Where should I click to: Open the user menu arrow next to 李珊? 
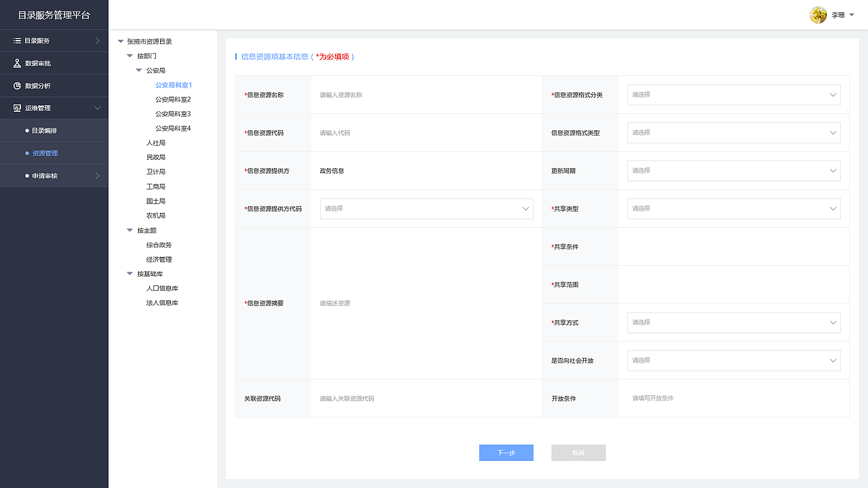pos(852,15)
